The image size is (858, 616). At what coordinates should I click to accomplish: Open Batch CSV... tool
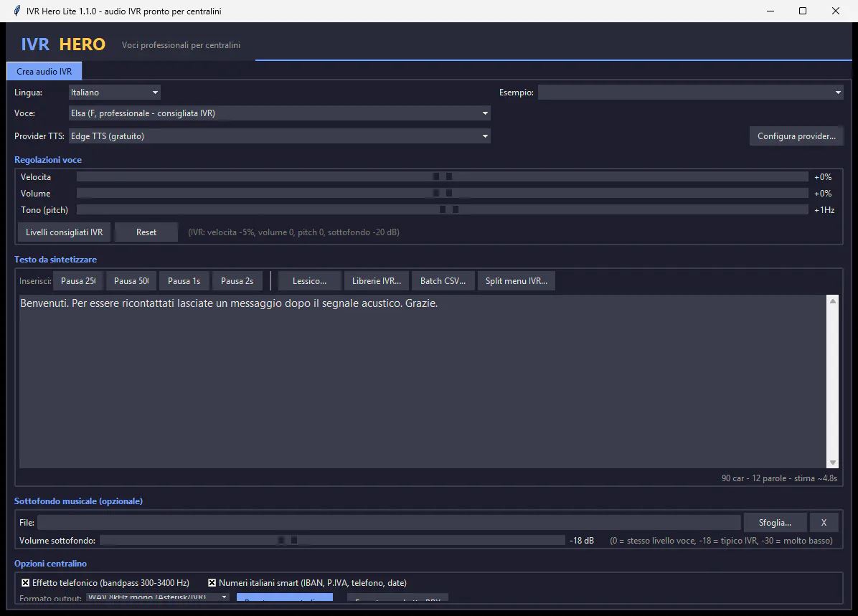tap(443, 280)
